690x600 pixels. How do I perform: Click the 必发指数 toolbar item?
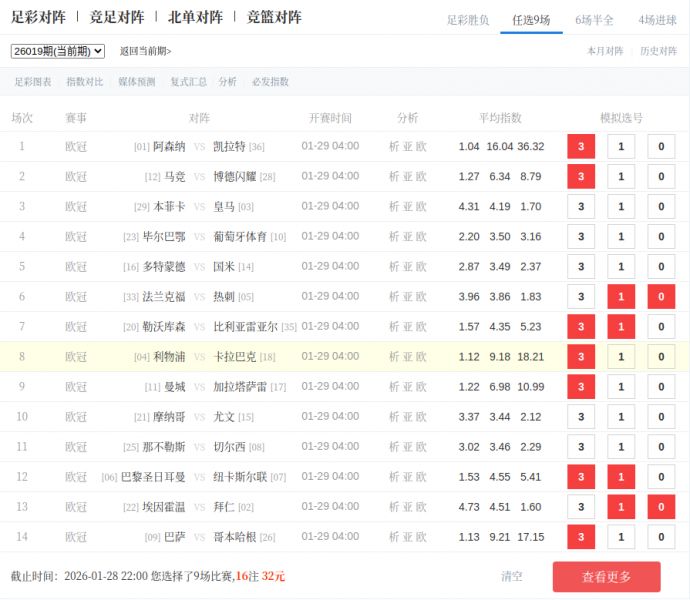(x=270, y=82)
